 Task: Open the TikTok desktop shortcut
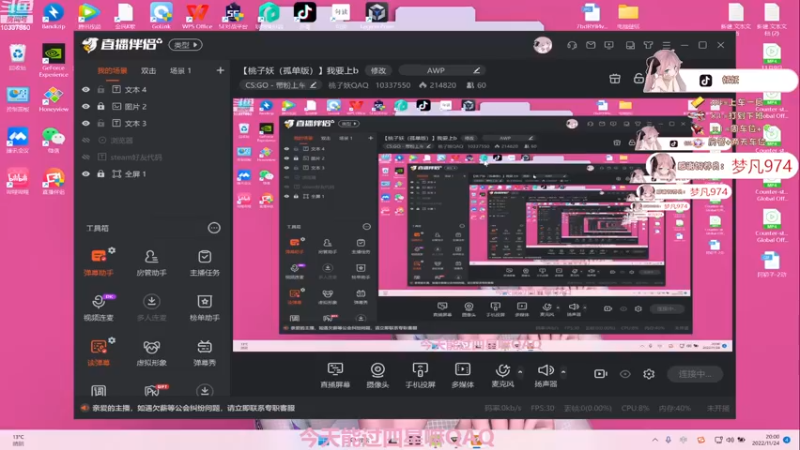(305, 14)
